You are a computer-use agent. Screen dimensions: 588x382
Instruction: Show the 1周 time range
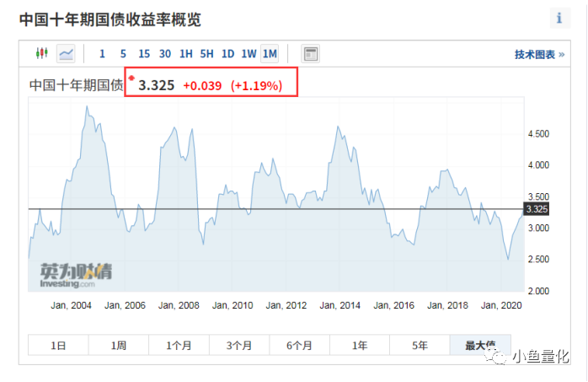pos(119,345)
